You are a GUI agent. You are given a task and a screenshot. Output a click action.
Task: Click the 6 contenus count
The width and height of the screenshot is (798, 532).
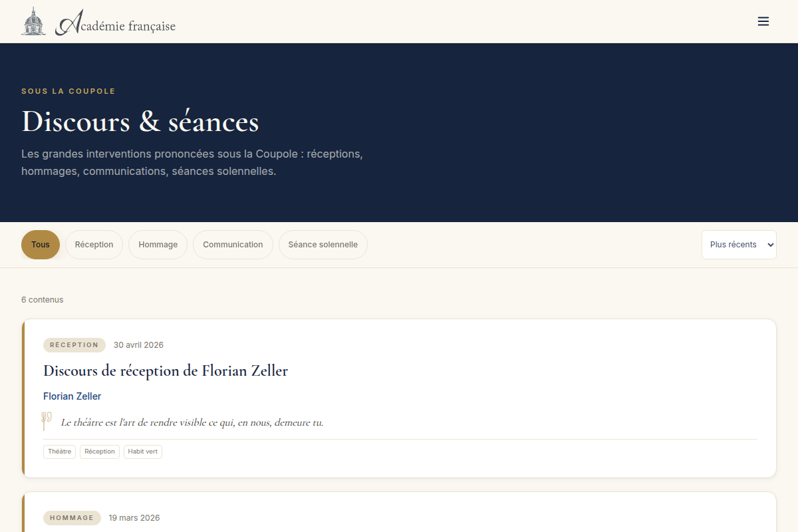[43, 300]
